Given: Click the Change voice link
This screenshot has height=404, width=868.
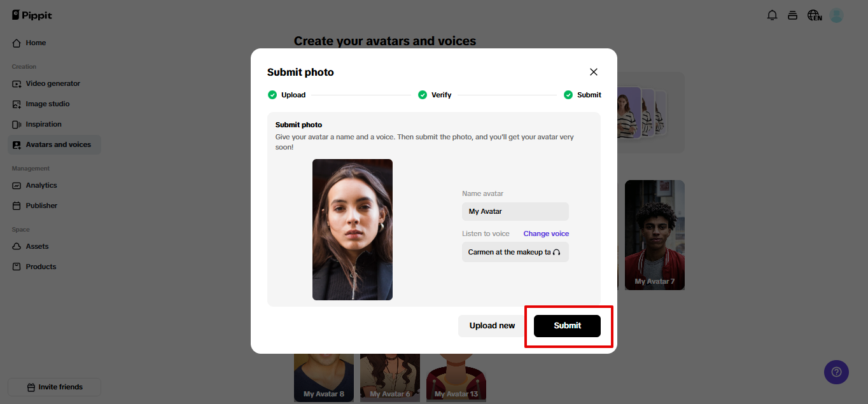Looking at the screenshot, I should [x=546, y=233].
